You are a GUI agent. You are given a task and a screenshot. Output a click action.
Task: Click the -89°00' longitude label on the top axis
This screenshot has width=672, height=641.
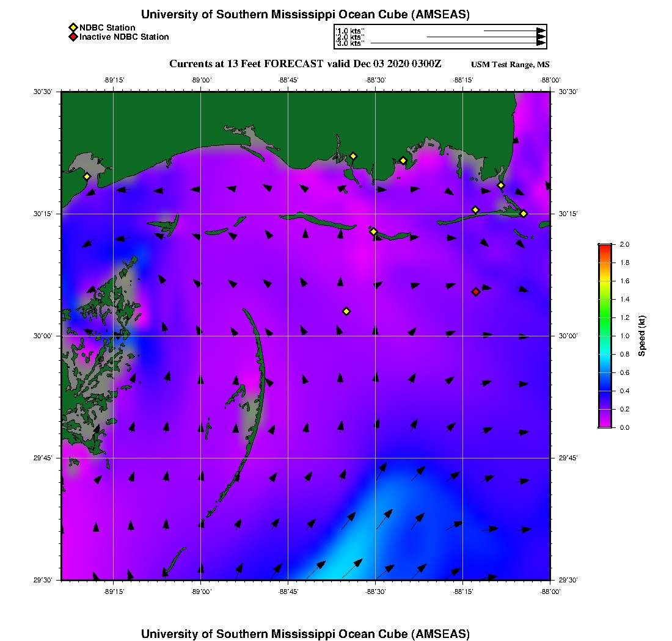click(201, 80)
